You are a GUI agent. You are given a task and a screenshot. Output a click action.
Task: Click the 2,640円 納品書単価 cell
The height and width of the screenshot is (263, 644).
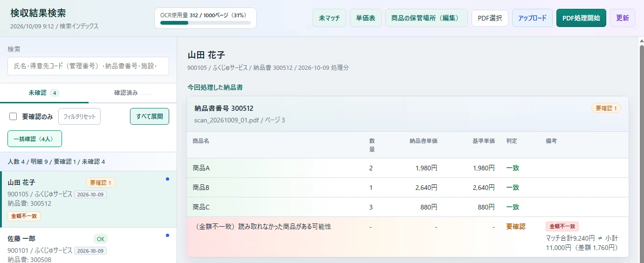coord(426,188)
